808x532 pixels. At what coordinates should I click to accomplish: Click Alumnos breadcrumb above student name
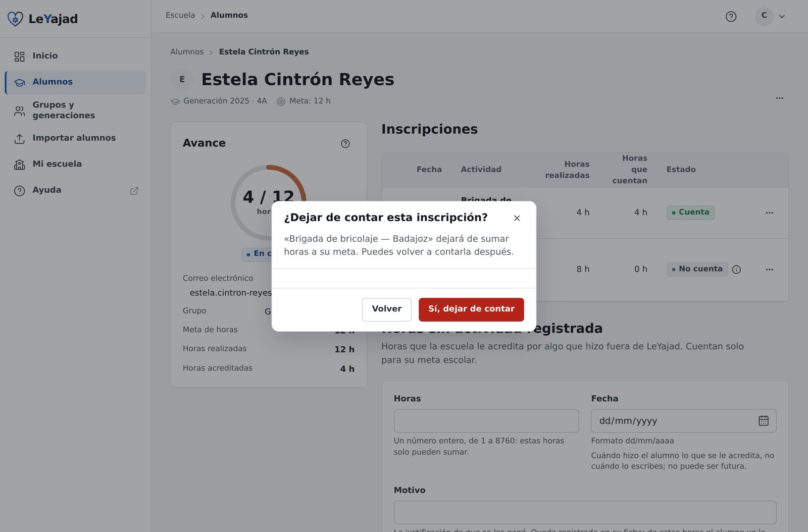pyautogui.click(x=187, y=52)
